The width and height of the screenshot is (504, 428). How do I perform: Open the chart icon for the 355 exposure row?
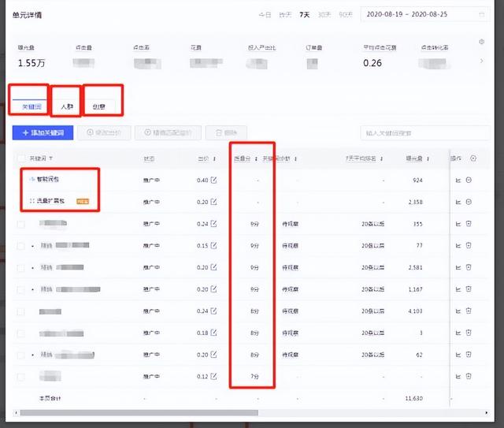458,224
